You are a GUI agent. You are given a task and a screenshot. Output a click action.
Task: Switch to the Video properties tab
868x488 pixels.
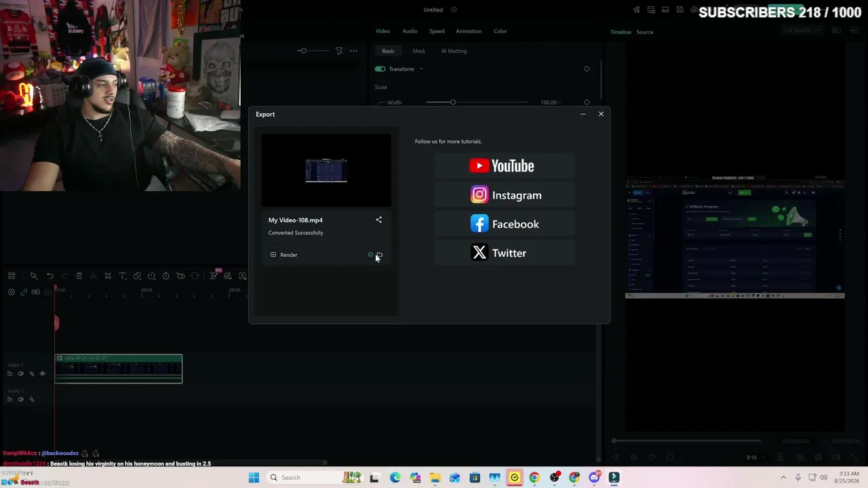pos(383,31)
